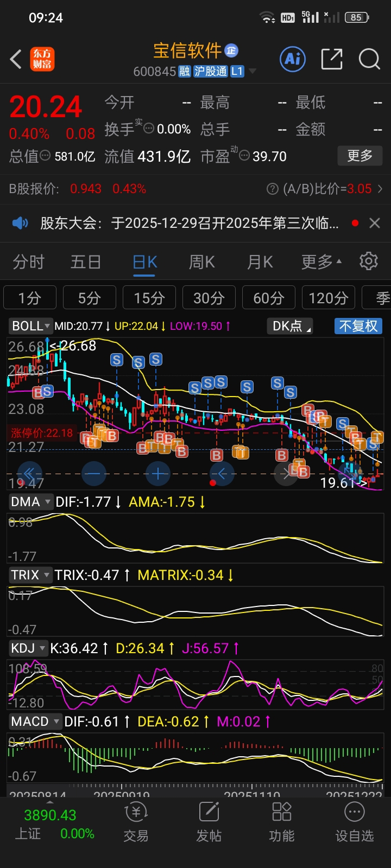Tap 设自选 add-to-watchlist icon

pyautogui.click(x=355, y=822)
